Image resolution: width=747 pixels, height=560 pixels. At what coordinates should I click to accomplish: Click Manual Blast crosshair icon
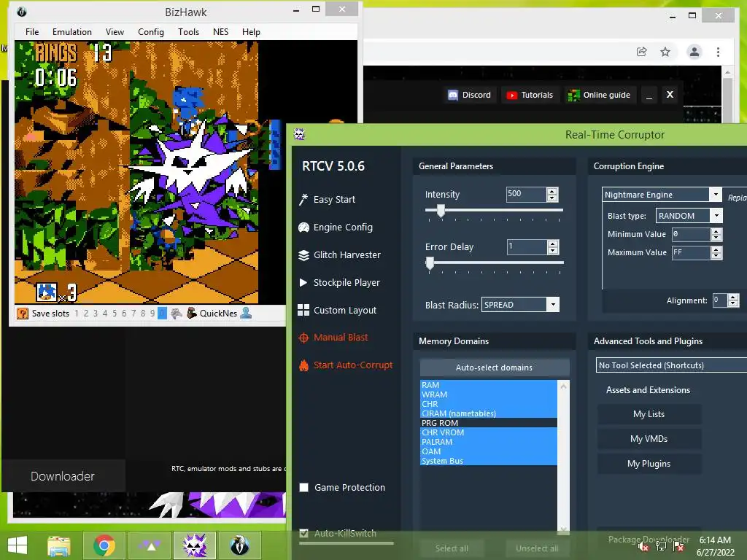pyautogui.click(x=303, y=338)
